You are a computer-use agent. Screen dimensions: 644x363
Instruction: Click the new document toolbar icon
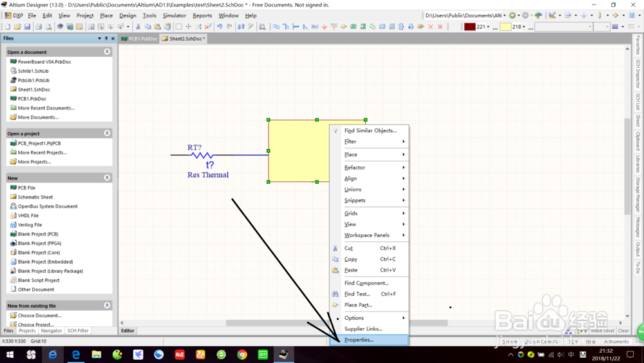8,26
